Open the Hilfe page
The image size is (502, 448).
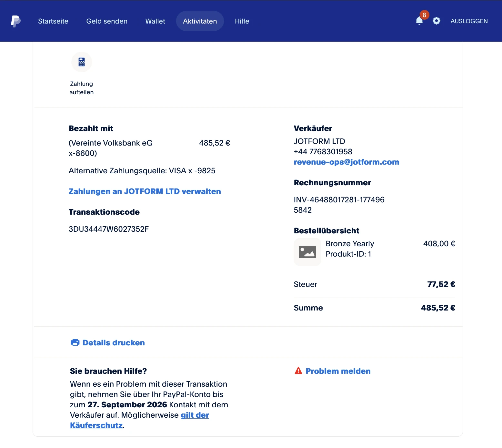[x=242, y=21]
